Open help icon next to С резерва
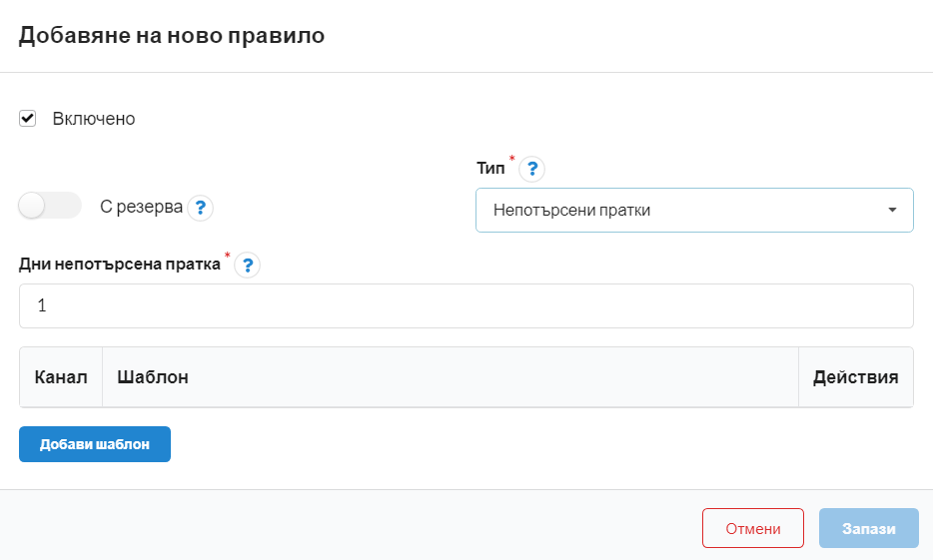Viewport: 933px width, 560px height. tap(201, 208)
